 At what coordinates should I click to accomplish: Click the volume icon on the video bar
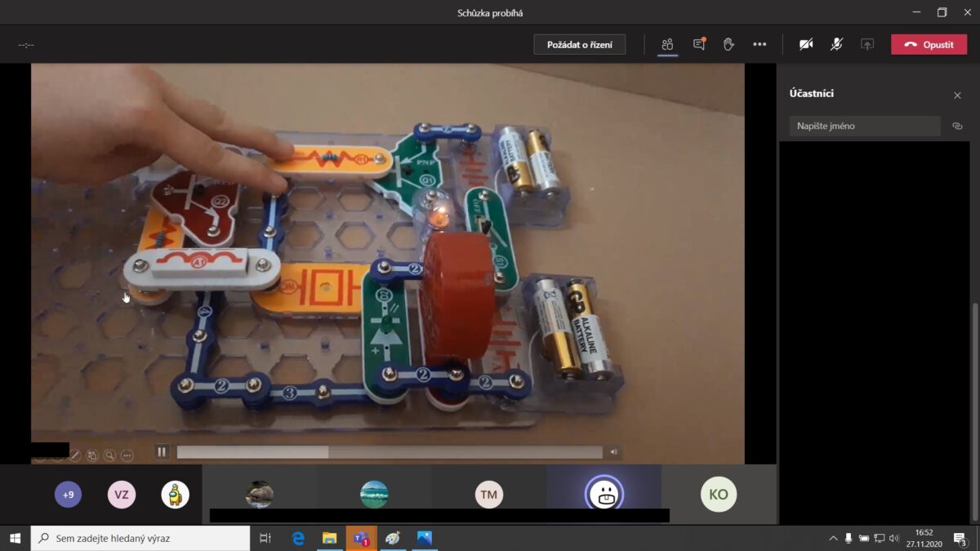tap(612, 451)
